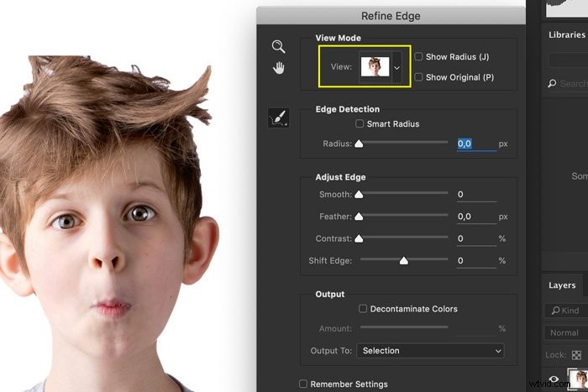Image resolution: width=588 pixels, height=392 pixels.
Task: Click the Refine Edge dialog title bar
Action: pos(391,16)
